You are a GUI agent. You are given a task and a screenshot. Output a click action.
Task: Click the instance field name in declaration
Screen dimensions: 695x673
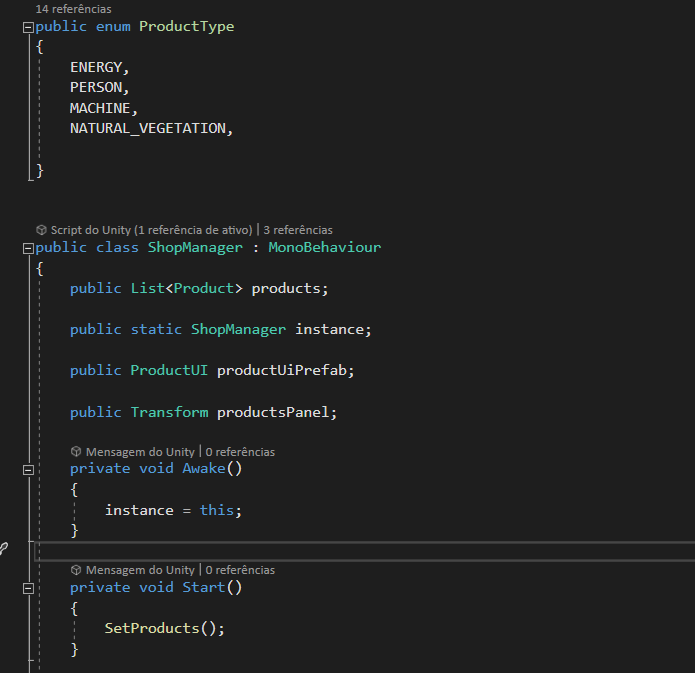(329, 329)
